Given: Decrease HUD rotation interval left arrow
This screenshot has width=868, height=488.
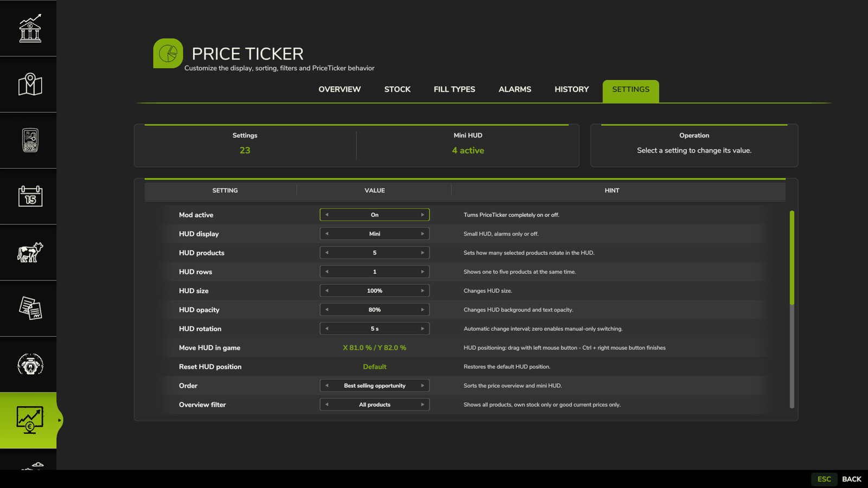Looking at the screenshot, I should point(327,329).
